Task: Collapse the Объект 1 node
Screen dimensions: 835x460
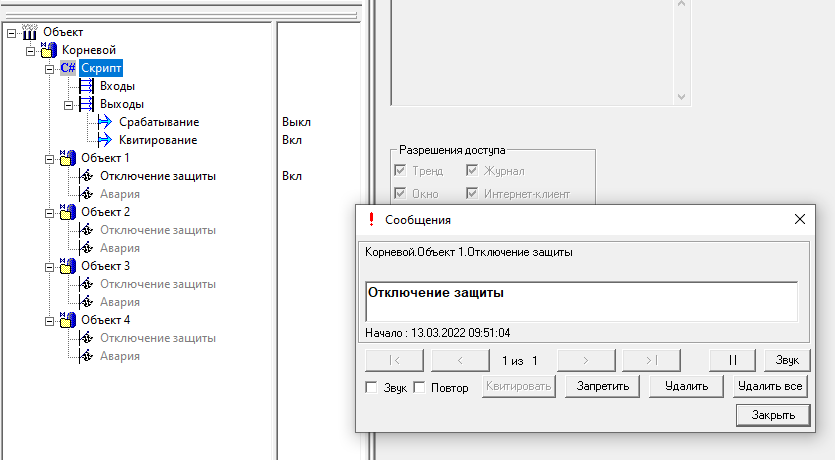Action: point(50,159)
